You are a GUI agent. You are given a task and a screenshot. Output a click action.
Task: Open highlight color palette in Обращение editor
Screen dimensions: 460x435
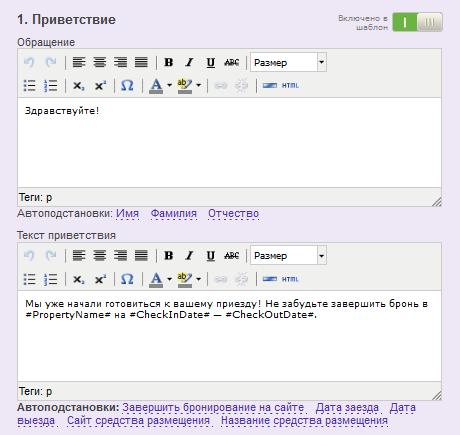198,86
